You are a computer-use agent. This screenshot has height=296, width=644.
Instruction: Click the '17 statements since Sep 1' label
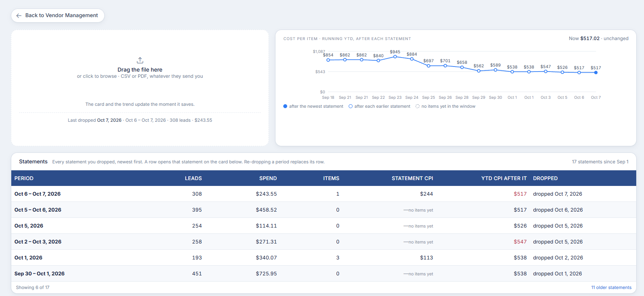click(600, 162)
